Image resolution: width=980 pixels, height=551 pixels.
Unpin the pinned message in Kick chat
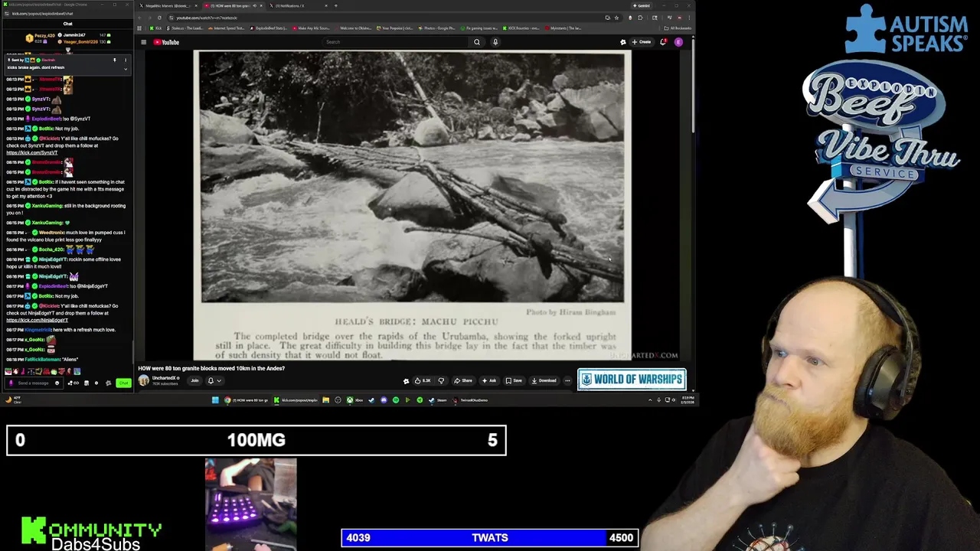tap(114, 60)
